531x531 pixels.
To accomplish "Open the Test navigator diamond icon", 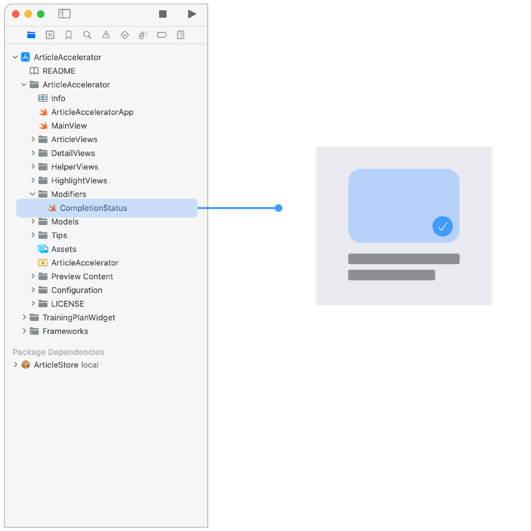I will [x=125, y=35].
